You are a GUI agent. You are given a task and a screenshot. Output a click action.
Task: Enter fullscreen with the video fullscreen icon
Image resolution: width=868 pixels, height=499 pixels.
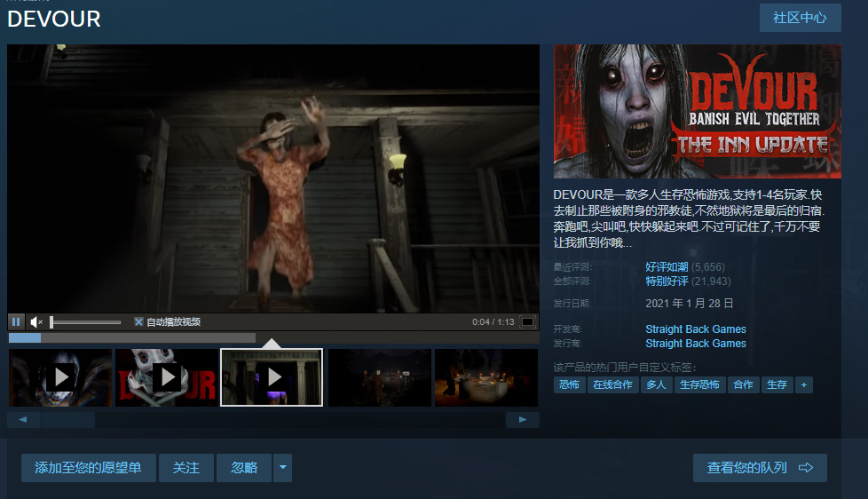(x=527, y=321)
